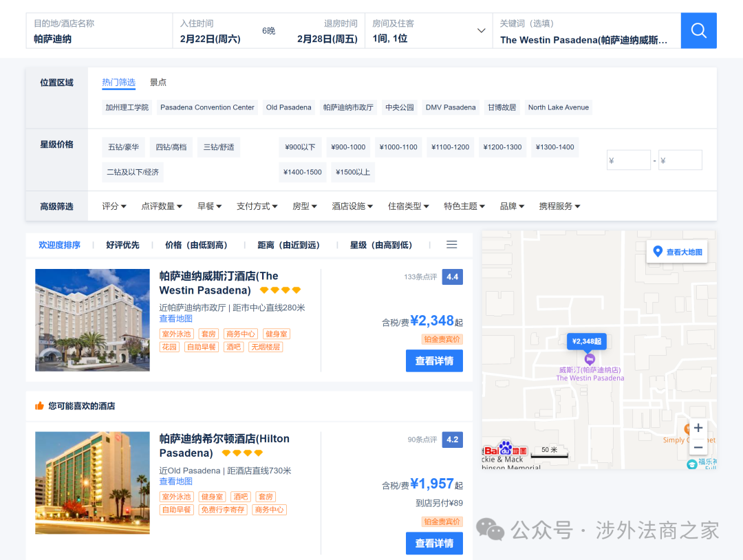Toggle the ¥1500以上 price filter
The height and width of the screenshot is (560, 743).
point(352,172)
